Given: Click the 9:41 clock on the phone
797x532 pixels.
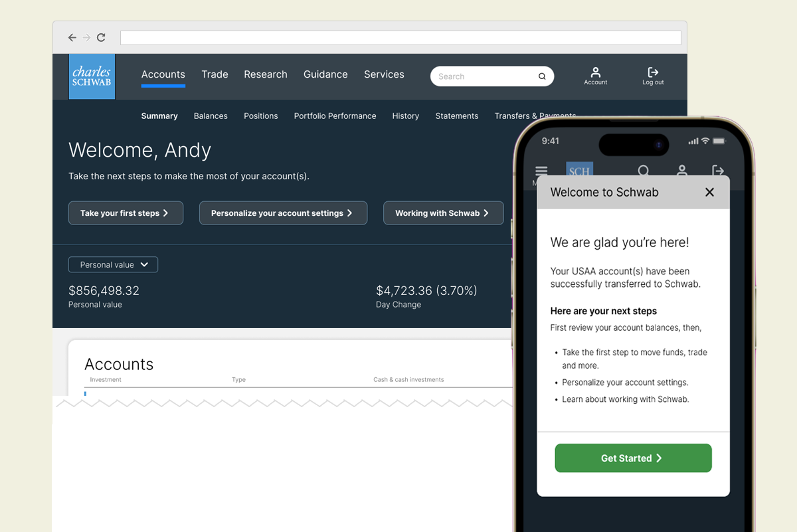Looking at the screenshot, I should [x=551, y=141].
